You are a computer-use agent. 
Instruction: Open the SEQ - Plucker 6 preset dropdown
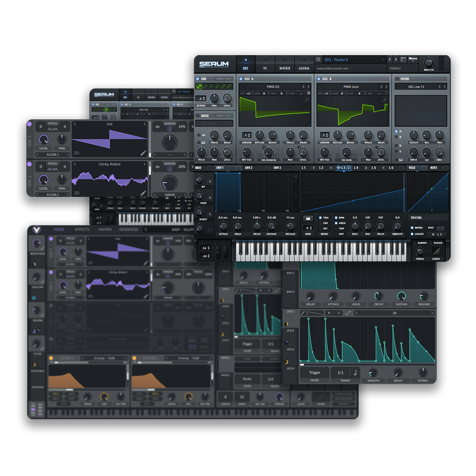coord(354,60)
